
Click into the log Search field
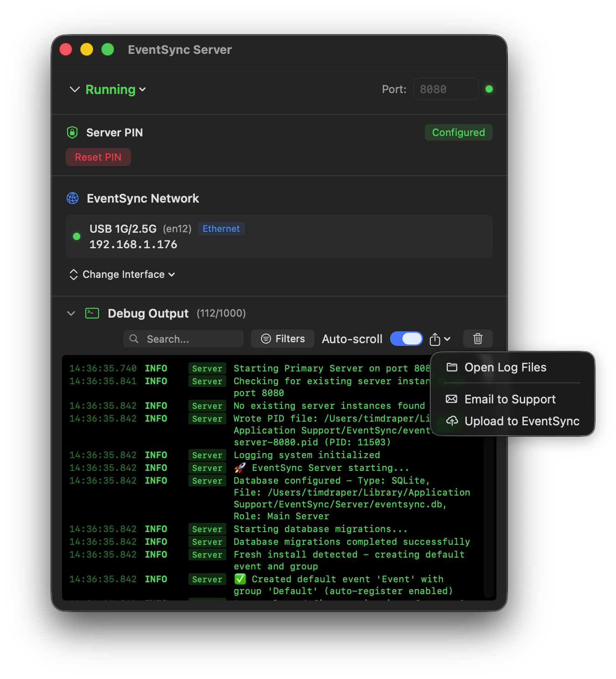tap(183, 339)
